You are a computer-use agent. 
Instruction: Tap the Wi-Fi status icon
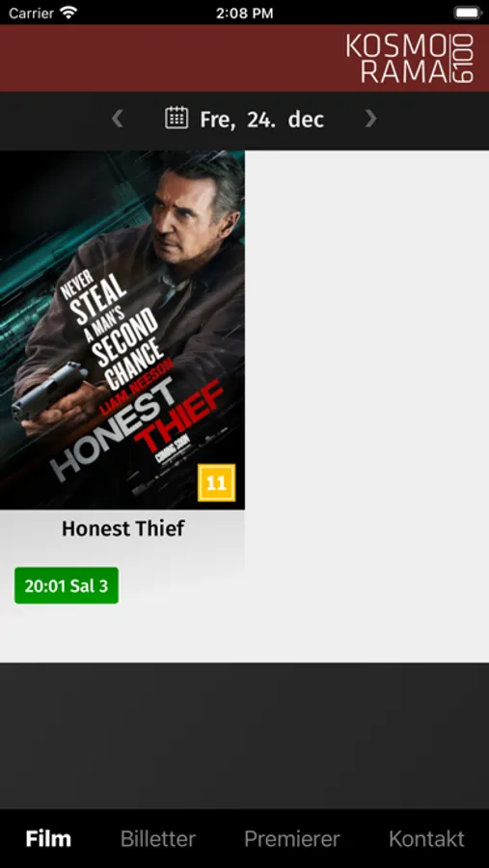click(x=68, y=13)
